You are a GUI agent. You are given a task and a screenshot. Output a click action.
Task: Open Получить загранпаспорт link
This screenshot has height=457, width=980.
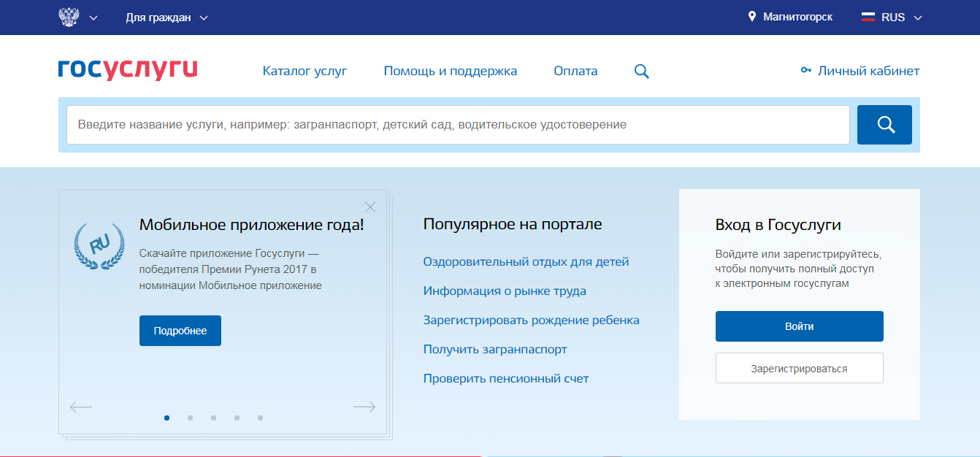pyautogui.click(x=495, y=349)
